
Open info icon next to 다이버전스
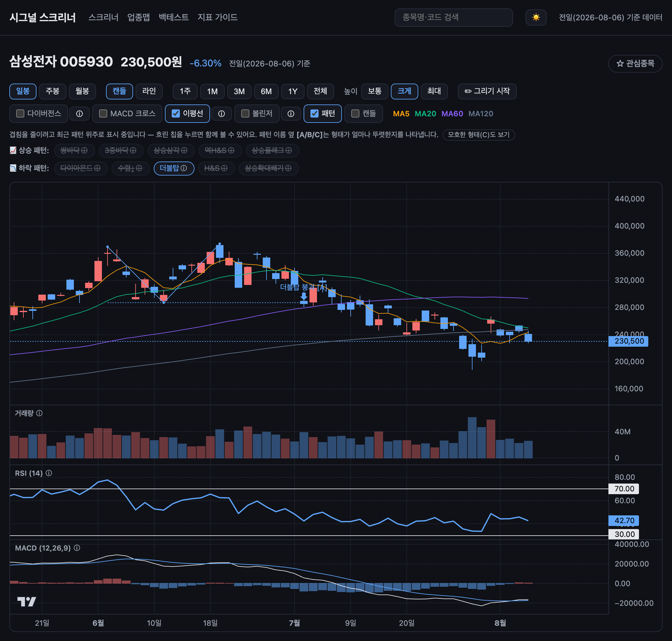click(x=79, y=114)
